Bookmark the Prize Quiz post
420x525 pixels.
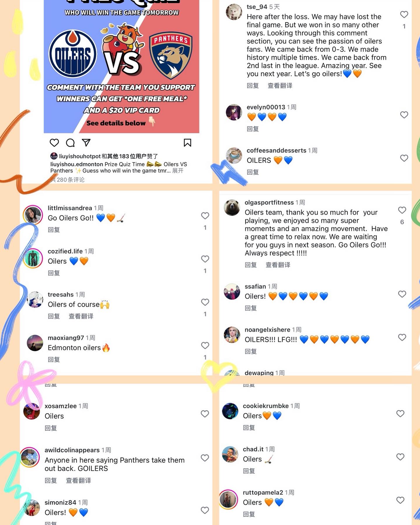point(187,143)
